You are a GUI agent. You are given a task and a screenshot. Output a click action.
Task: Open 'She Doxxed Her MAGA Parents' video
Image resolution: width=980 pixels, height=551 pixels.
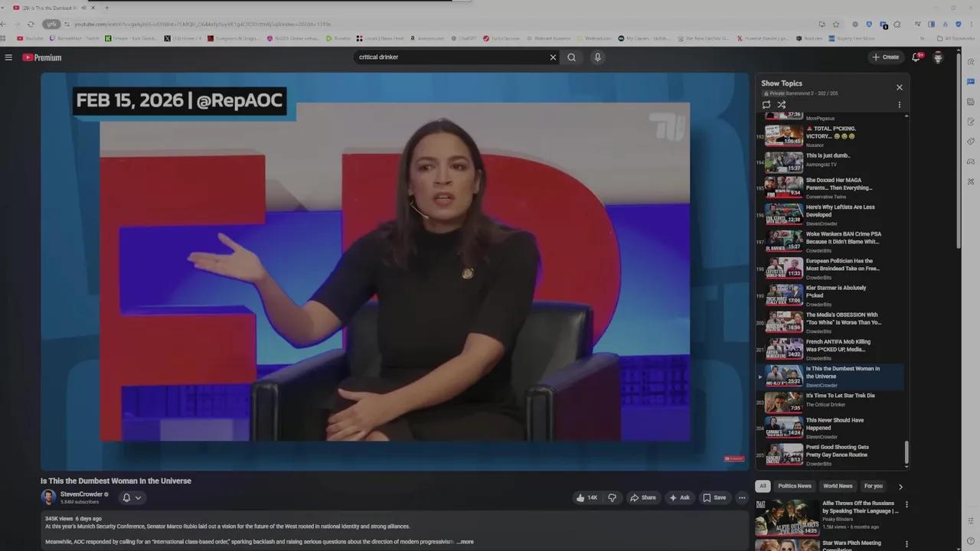point(831,188)
